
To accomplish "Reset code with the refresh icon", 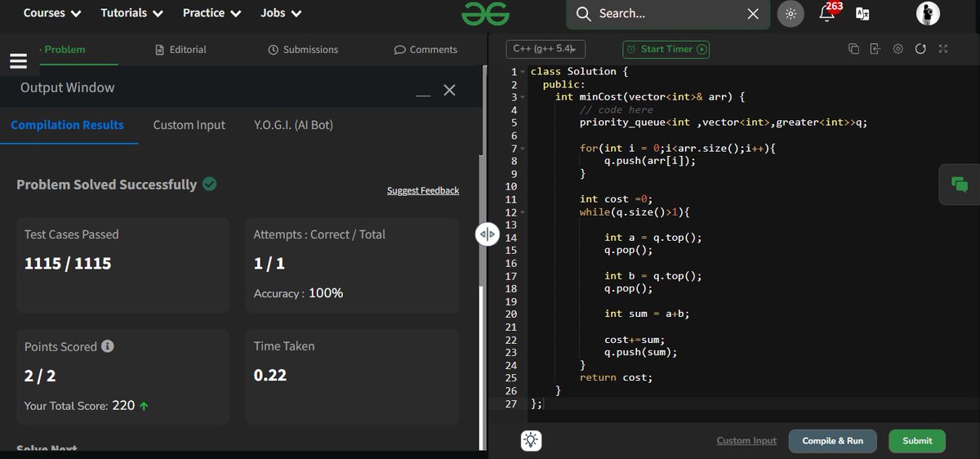I will pyautogui.click(x=920, y=49).
